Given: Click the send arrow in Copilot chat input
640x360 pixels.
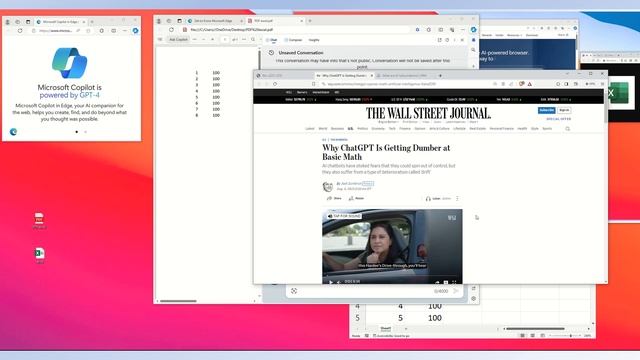Looking at the screenshot, I should [456, 291].
